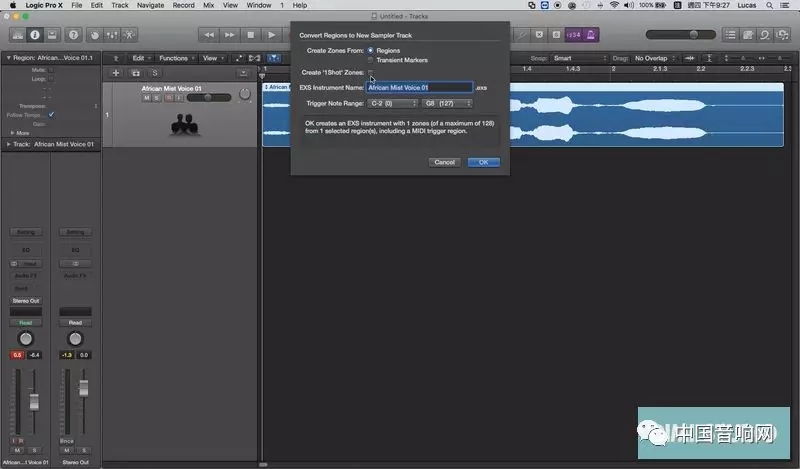
Task: Click the Stereo Out output slot
Action: click(26, 301)
